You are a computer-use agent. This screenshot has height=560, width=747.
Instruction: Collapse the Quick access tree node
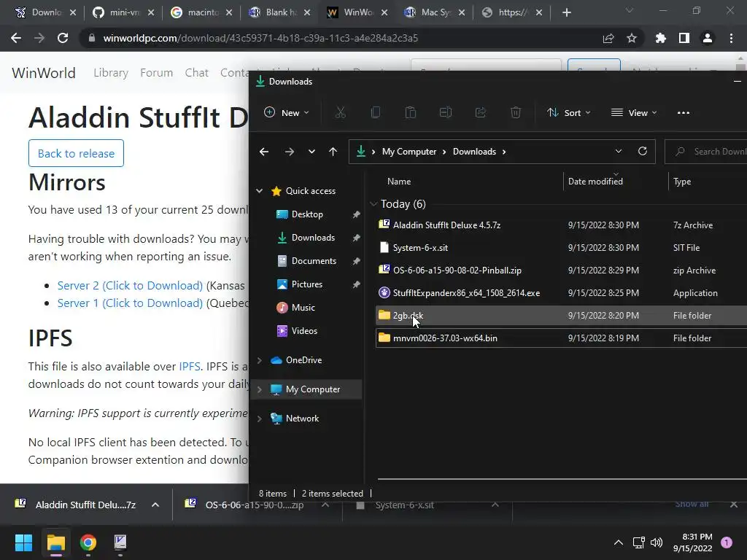(259, 191)
